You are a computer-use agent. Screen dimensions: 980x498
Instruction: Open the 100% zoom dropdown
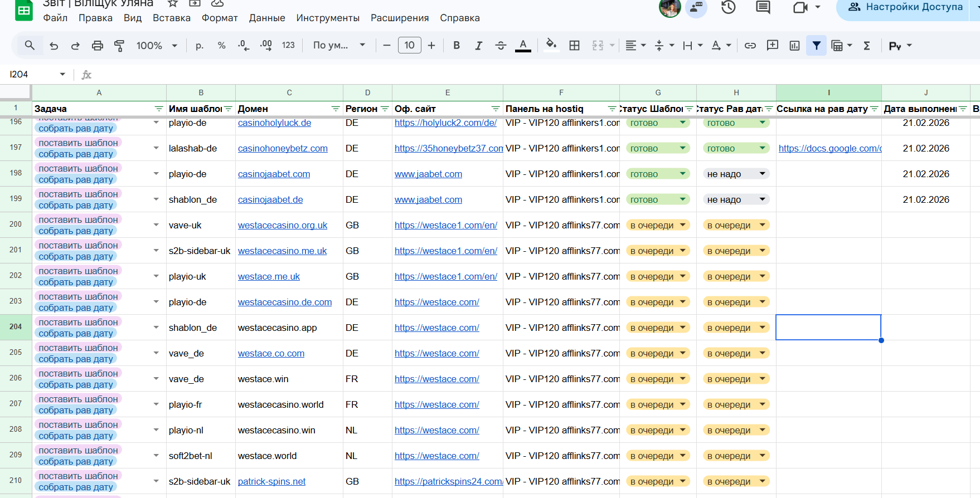[157, 46]
